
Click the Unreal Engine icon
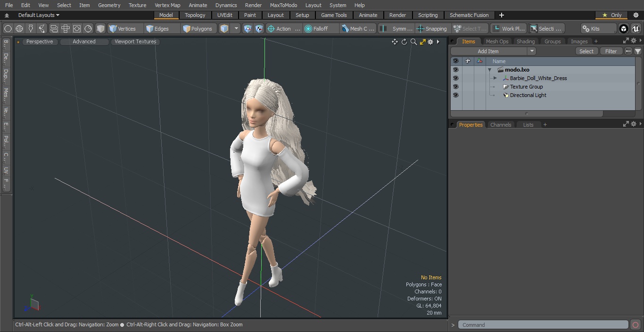tap(636, 29)
